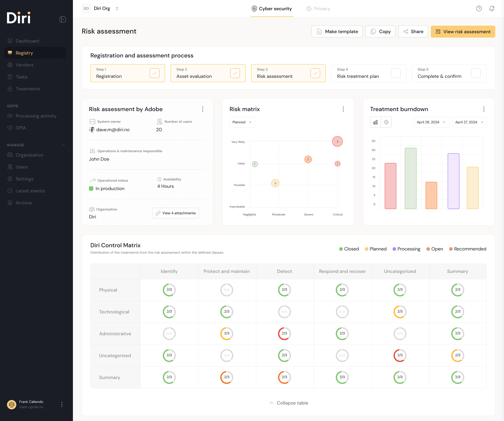Open the notifications bell

point(492,8)
